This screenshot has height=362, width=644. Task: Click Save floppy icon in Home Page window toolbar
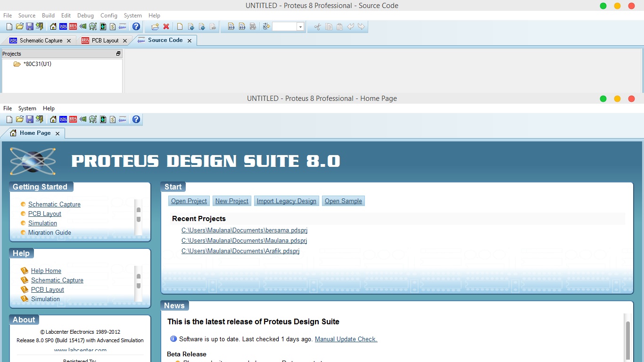coord(29,119)
